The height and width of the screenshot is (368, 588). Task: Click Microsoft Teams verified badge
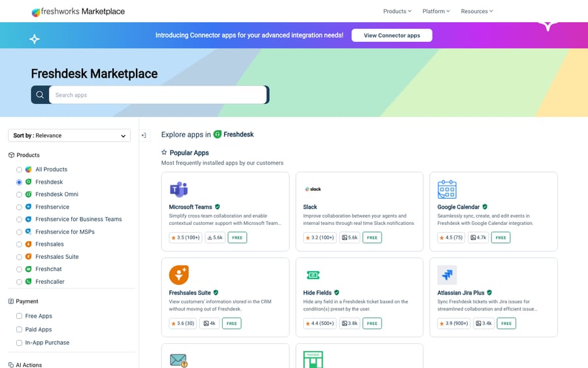218,207
